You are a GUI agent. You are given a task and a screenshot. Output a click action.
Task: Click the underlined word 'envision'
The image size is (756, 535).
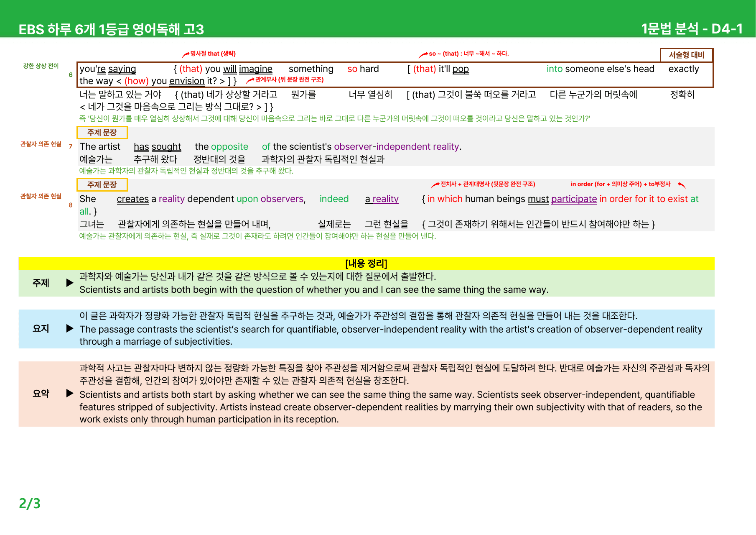(187, 81)
